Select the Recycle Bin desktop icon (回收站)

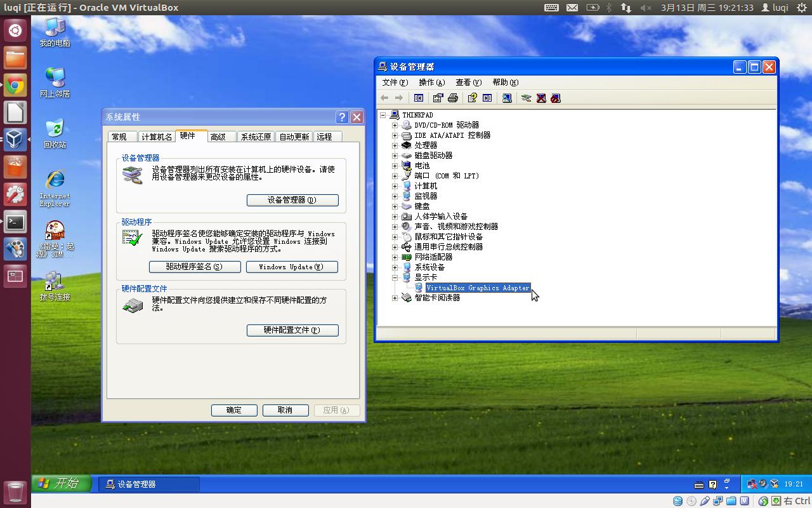click(55, 133)
